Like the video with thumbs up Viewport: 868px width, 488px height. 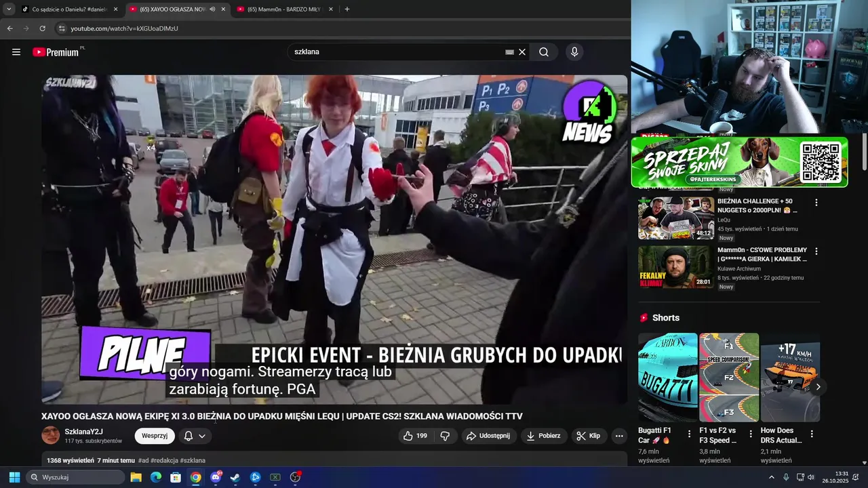[x=415, y=436]
